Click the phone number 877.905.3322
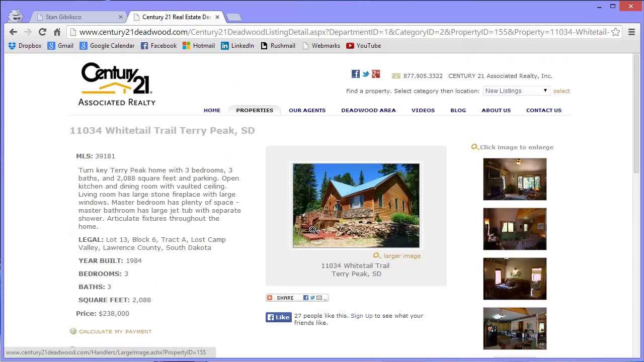This screenshot has width=644, height=362. pos(423,76)
